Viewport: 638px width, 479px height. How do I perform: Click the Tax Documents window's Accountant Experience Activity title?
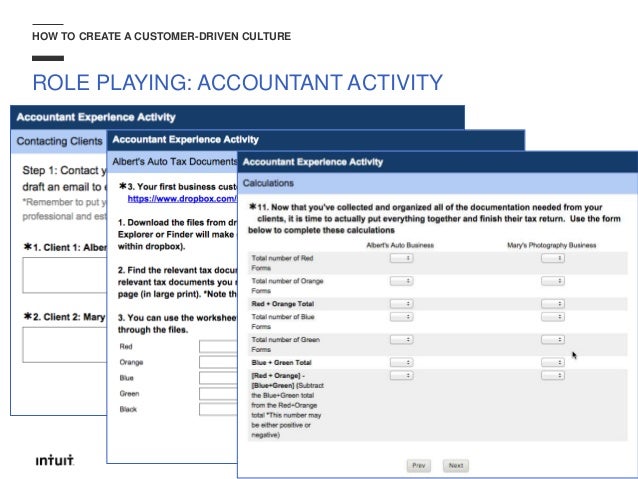[186, 140]
